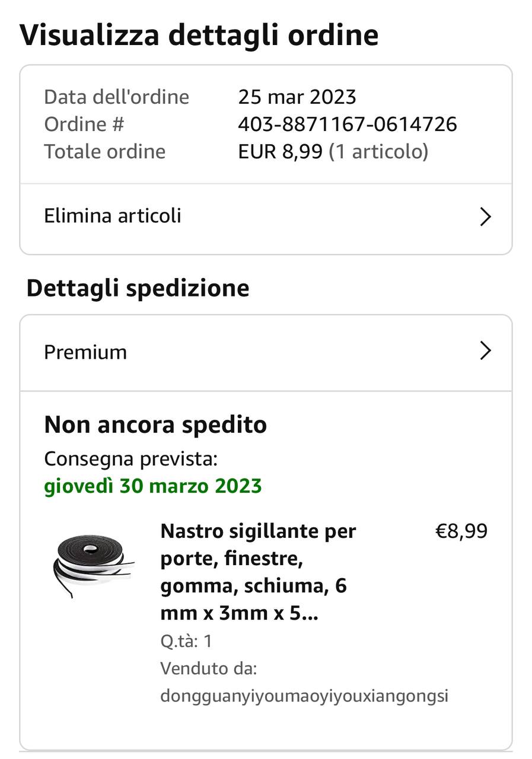Select the Premium shipping entry
This screenshot has width=532, height=759.
point(85,352)
